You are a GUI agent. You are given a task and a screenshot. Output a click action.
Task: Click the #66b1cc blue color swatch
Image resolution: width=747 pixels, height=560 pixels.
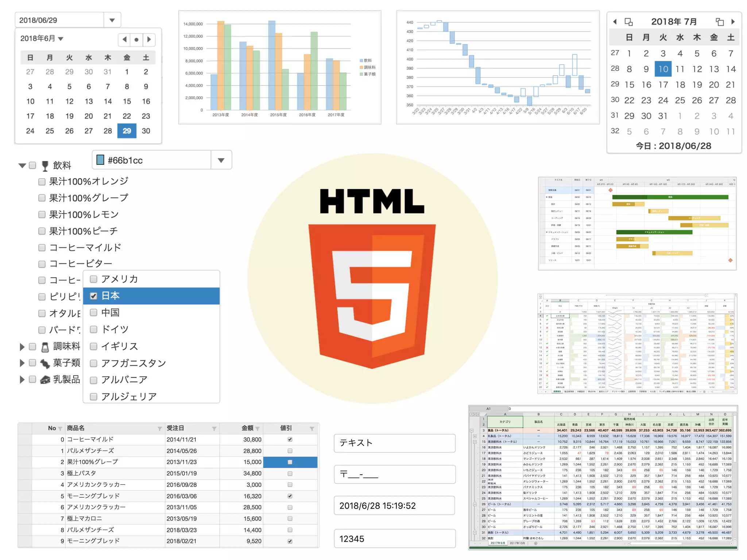point(100,160)
